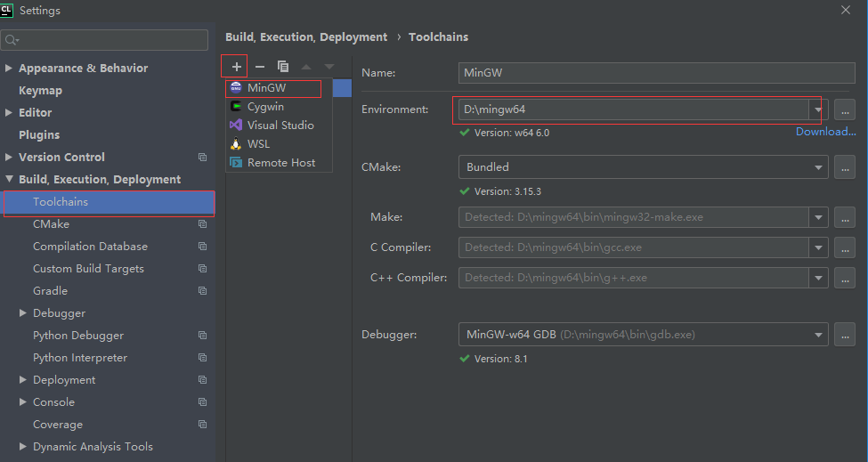
Task: Click the GNU icon beside MinGW
Action: click(236, 88)
